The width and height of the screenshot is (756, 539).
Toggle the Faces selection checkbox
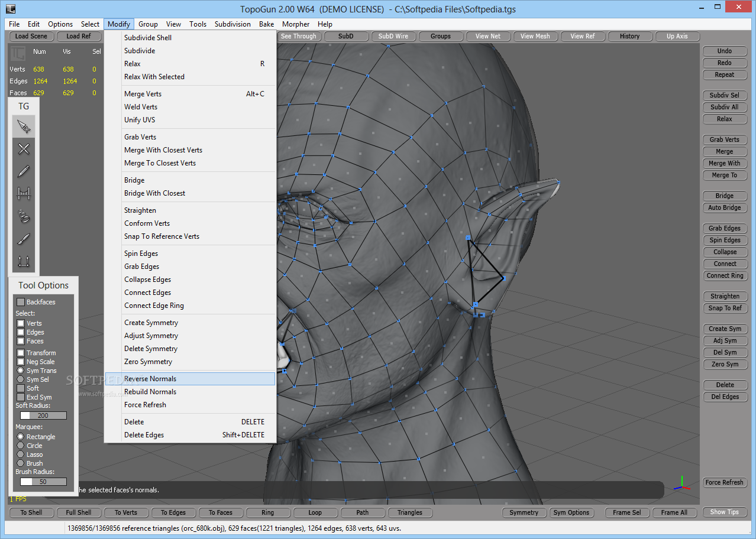point(21,341)
